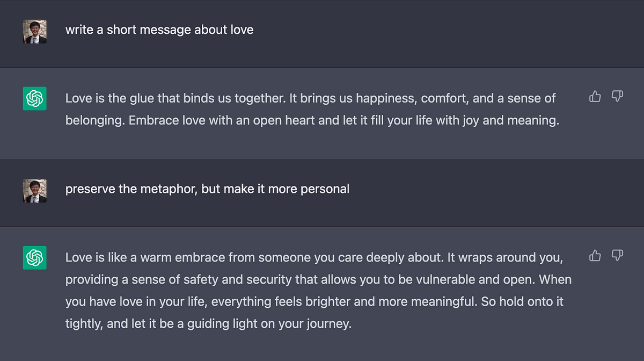Click the line starting "Love is the glue"
This screenshot has width=644, height=361.
click(311, 98)
